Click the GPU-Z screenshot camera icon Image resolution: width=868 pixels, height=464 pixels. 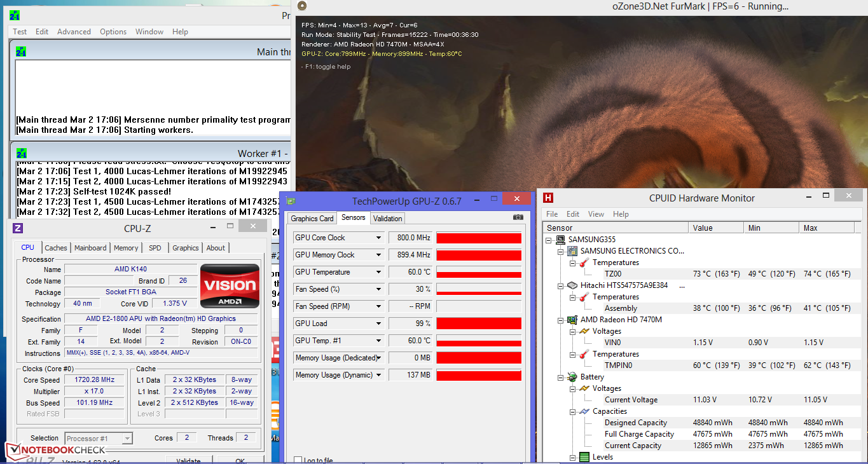pos(518,217)
